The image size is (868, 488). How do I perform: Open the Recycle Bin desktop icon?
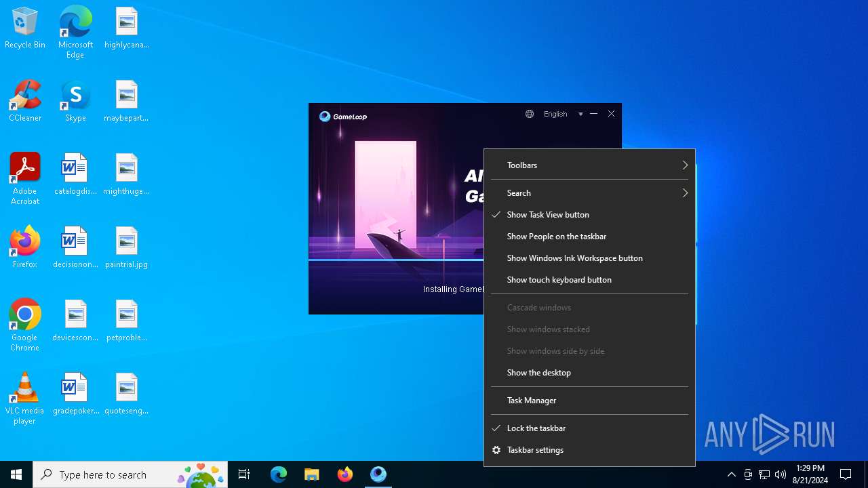pyautogui.click(x=25, y=28)
